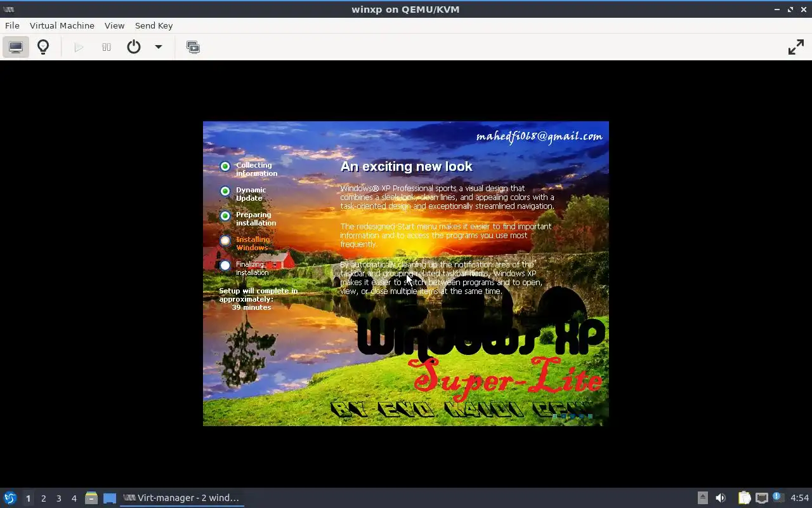Show the graphical console view
The height and width of the screenshot is (508, 812).
[16, 47]
